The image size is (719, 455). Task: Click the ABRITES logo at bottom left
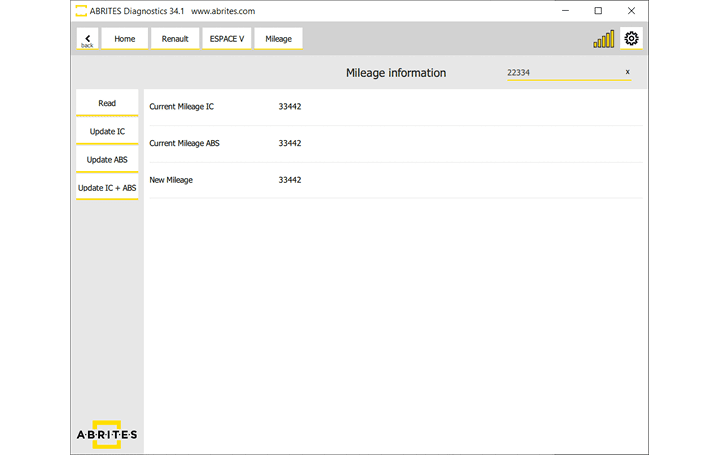(107, 435)
